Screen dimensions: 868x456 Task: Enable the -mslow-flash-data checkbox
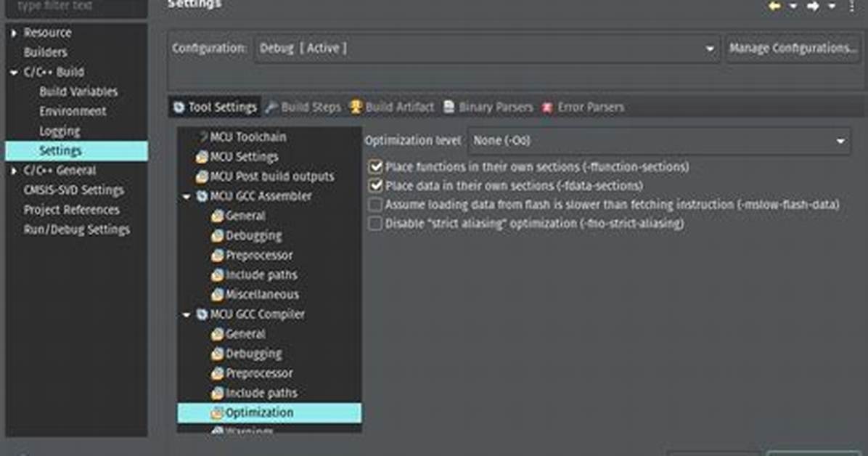pyautogui.click(x=376, y=205)
